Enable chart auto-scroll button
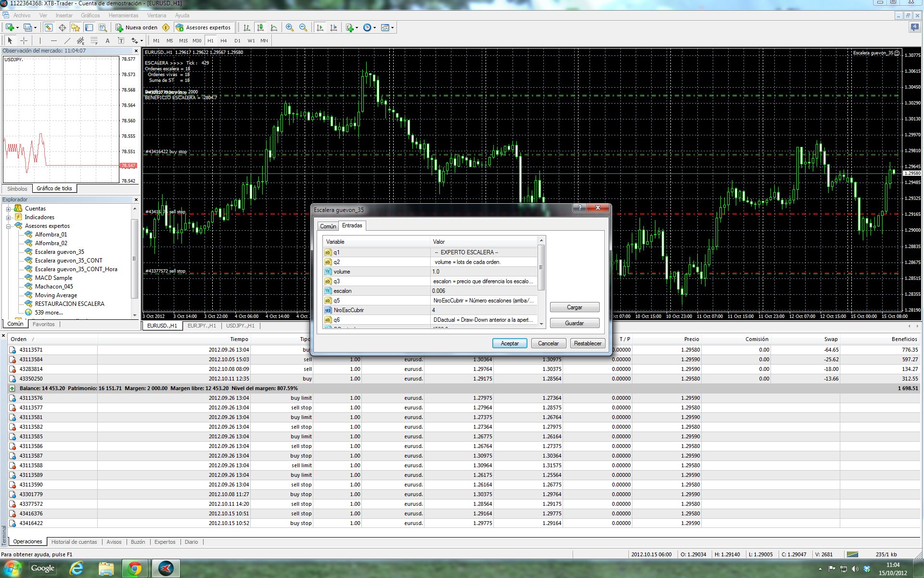The height and width of the screenshot is (578, 924). click(320, 27)
